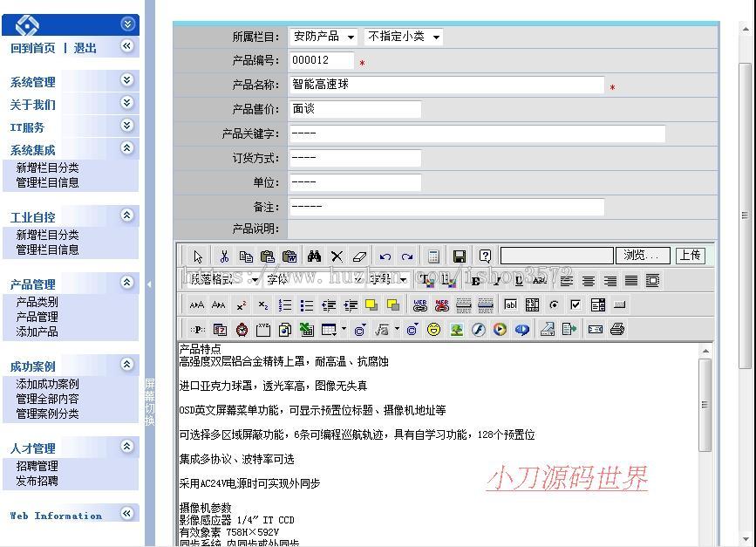The width and height of the screenshot is (756, 547).
Task: Click the superscript x² icon
Action: [242, 304]
